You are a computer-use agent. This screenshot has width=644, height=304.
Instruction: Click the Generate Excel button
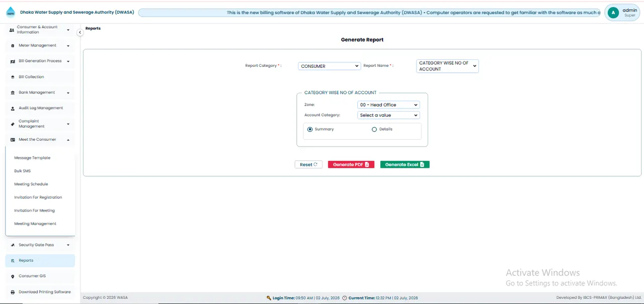point(405,165)
